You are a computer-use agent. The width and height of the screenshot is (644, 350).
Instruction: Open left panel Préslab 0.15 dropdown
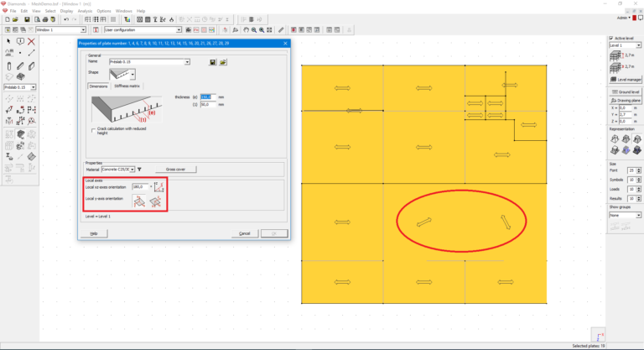coord(34,87)
